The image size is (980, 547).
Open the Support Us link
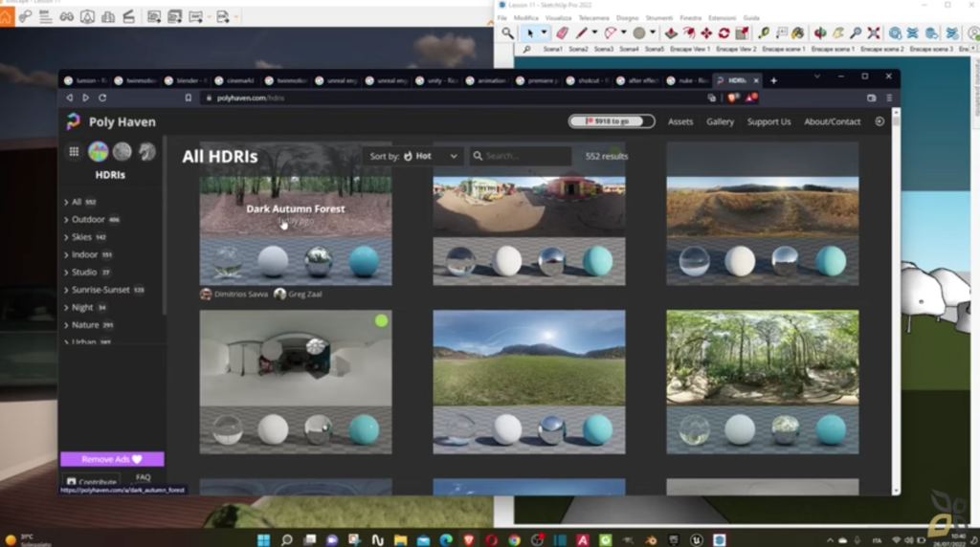click(768, 121)
